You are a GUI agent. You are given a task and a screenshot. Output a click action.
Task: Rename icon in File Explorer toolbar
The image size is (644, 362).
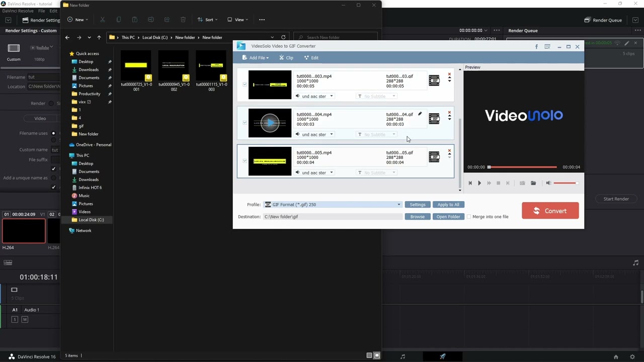151,20
